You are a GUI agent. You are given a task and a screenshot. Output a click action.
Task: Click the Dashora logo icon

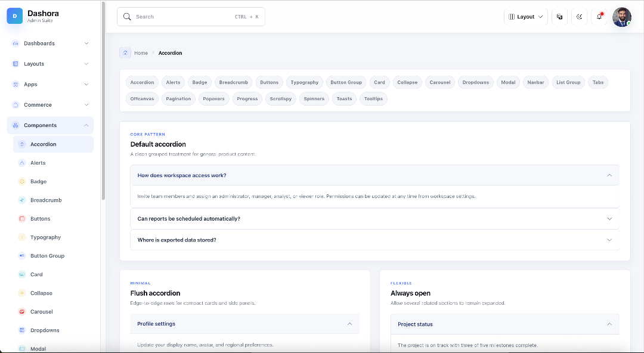[15, 16]
